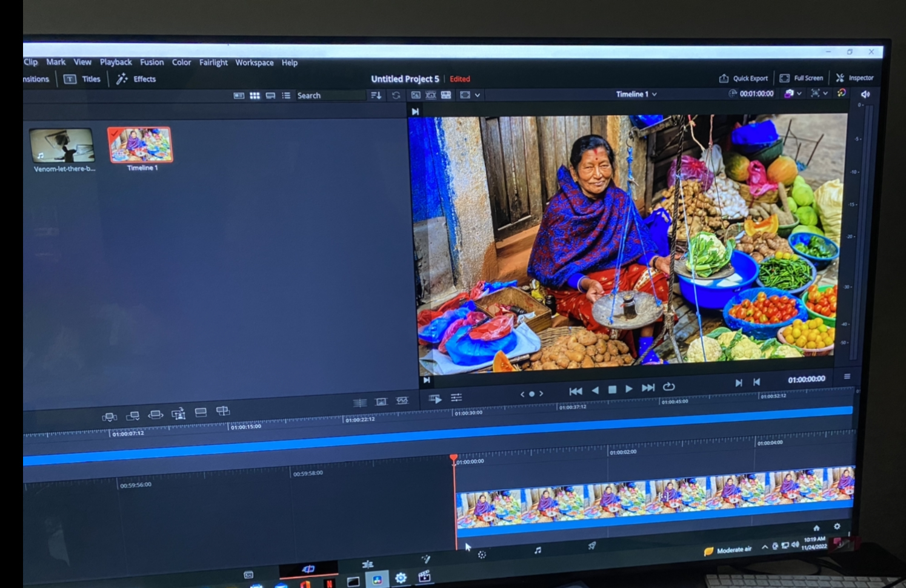Open the Help menu
The height and width of the screenshot is (588, 906).
[x=290, y=62]
